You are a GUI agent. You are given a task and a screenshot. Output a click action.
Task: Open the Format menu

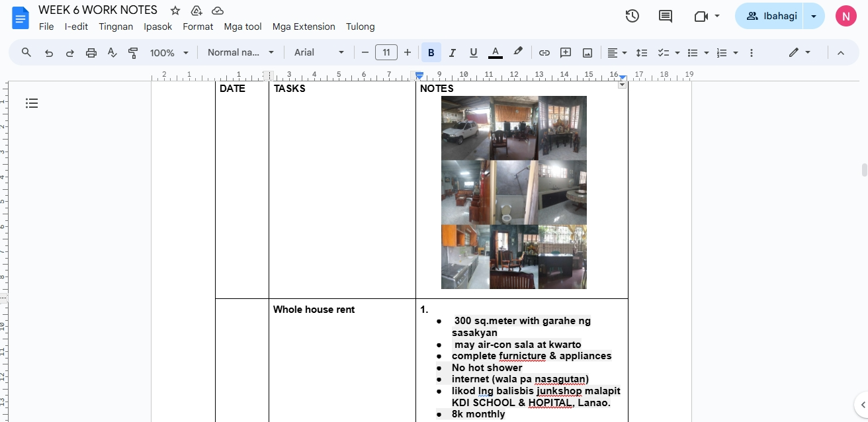click(x=198, y=26)
